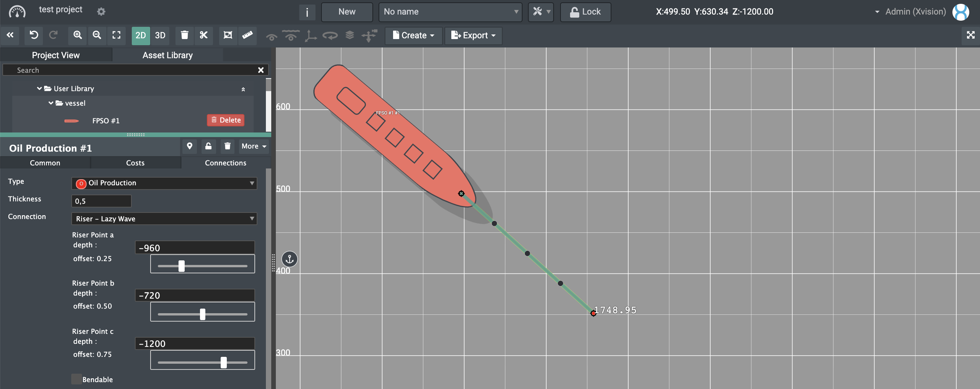Open the More dropdown in the properties panel
The image size is (980, 389).
(253, 146)
